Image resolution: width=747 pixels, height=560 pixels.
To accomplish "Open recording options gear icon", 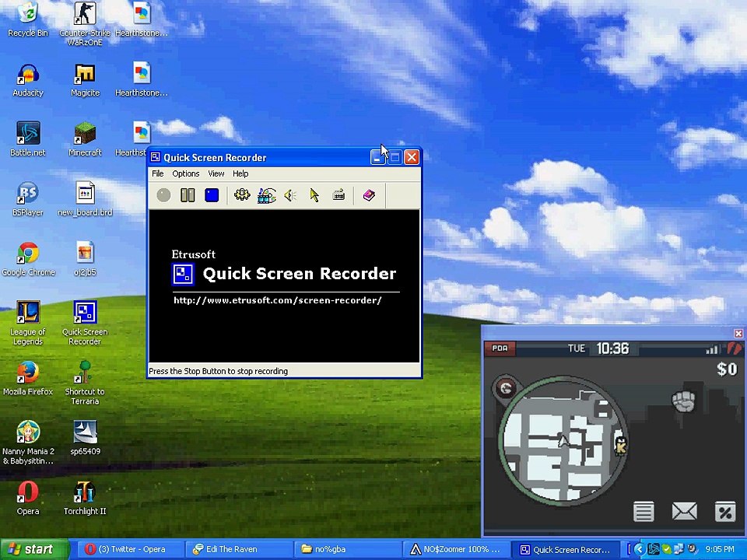I will pos(242,195).
